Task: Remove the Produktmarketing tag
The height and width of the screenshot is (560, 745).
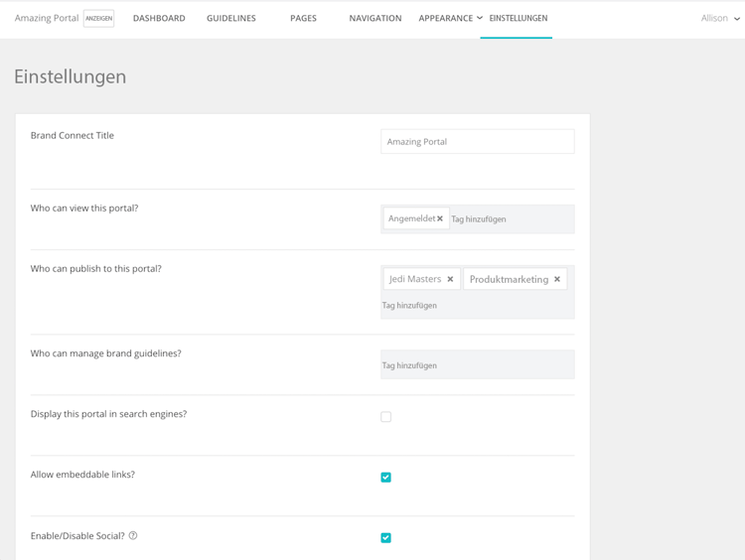Action: click(x=557, y=279)
